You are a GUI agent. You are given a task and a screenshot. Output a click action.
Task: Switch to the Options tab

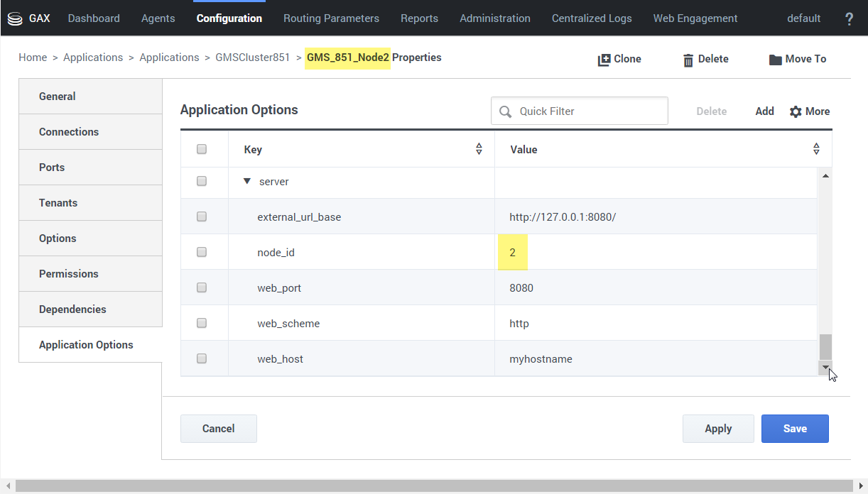click(91, 238)
